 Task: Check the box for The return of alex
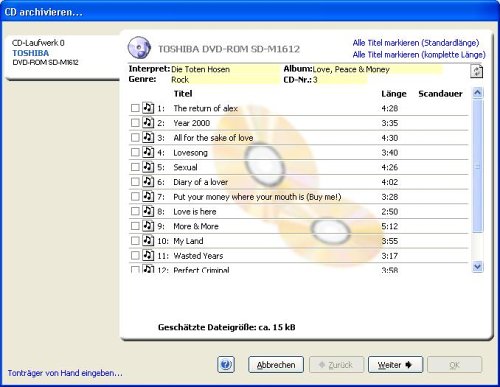click(135, 108)
